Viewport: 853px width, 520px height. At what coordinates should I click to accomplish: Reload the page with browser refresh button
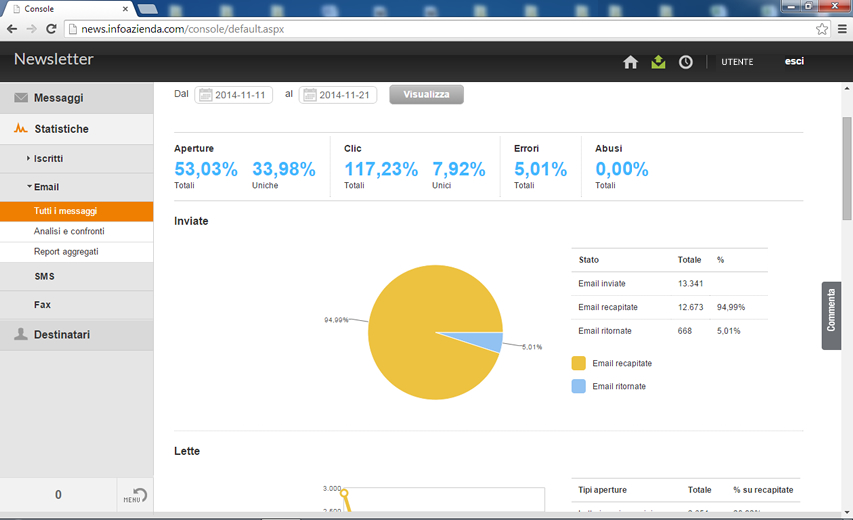52,29
